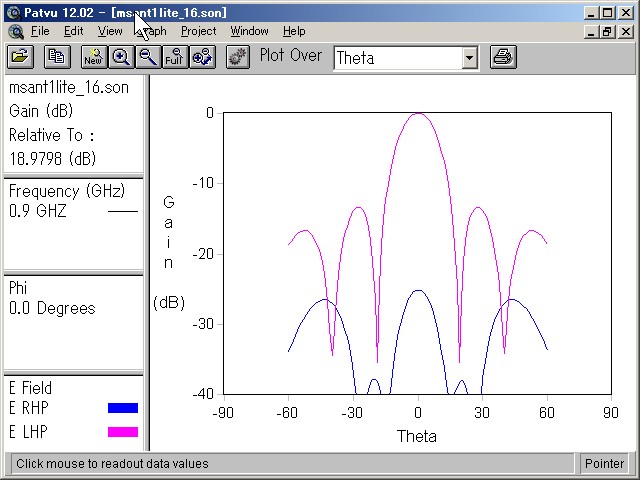Close the inner msant1lite_16.son document
Image resolution: width=640 pixels, height=480 pixels.
[626, 32]
